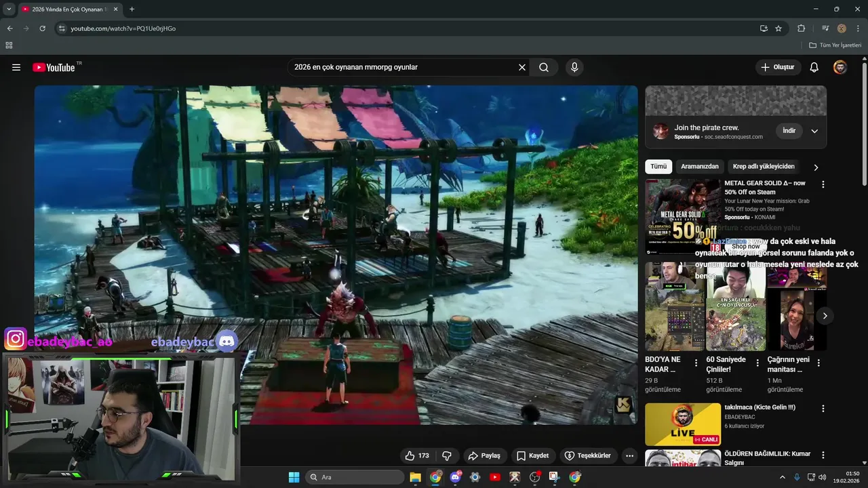Open File Explorer from the taskbar

click(x=415, y=477)
